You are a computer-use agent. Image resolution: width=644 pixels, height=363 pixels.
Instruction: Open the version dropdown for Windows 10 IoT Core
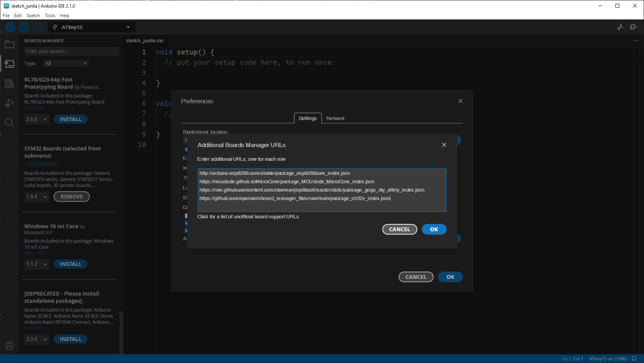coord(36,264)
